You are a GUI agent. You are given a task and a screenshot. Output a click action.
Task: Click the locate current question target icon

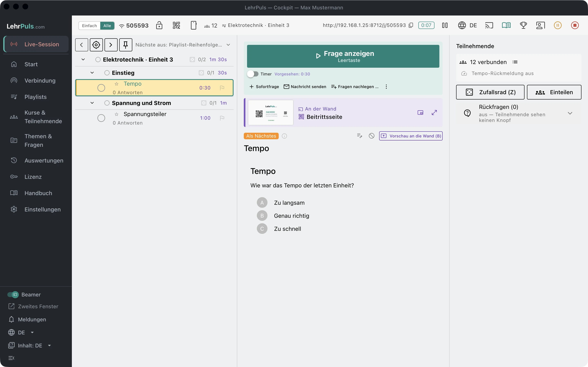pos(96,45)
